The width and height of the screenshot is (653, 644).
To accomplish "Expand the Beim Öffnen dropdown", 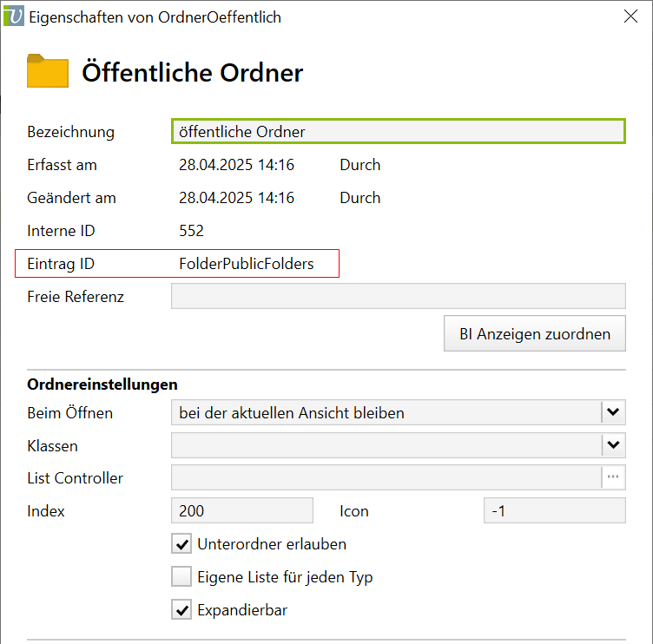I will pos(613,412).
